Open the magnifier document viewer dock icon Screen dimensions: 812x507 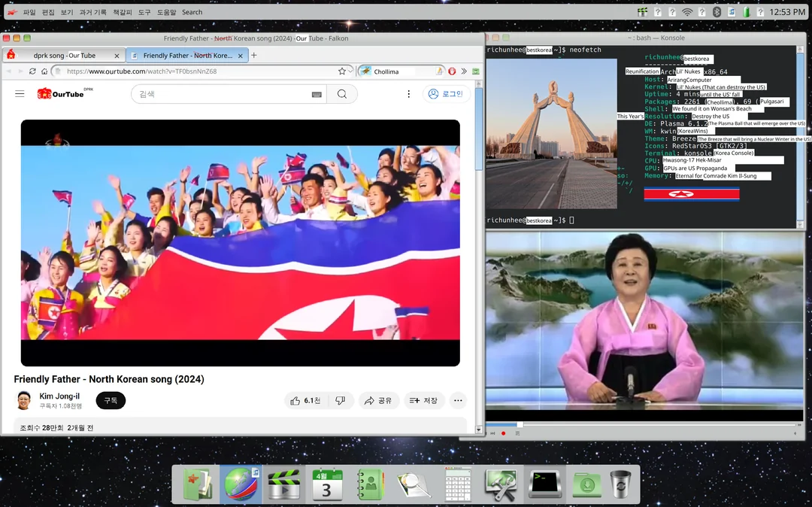click(414, 484)
